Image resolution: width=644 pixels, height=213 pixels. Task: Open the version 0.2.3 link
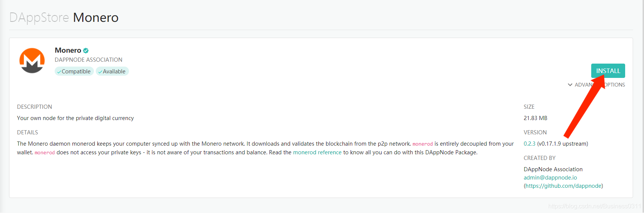(x=529, y=144)
